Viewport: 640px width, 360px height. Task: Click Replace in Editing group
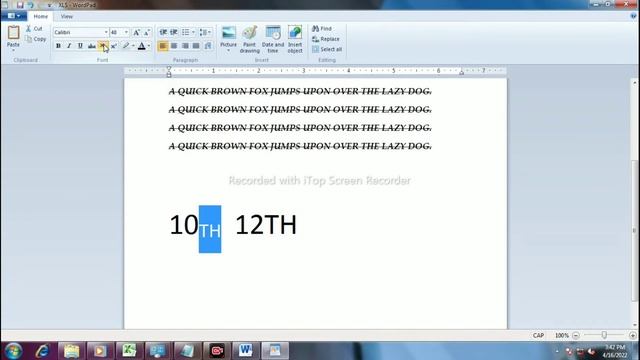326,39
